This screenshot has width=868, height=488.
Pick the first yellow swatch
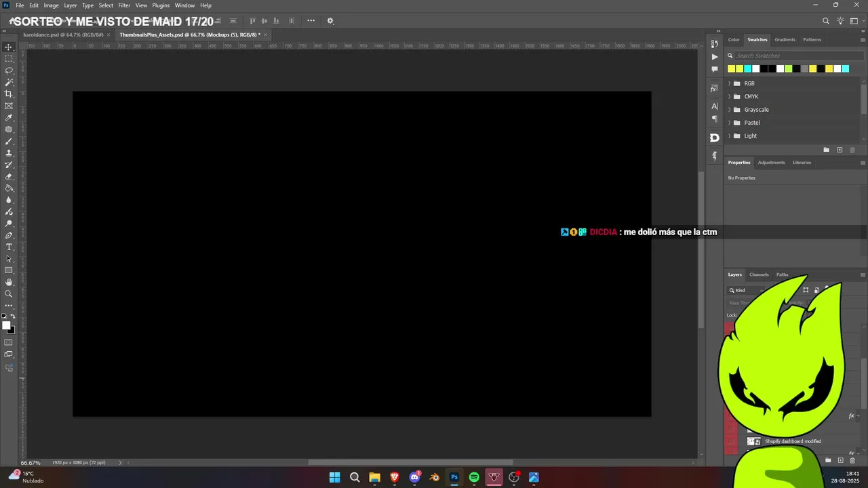(x=731, y=68)
